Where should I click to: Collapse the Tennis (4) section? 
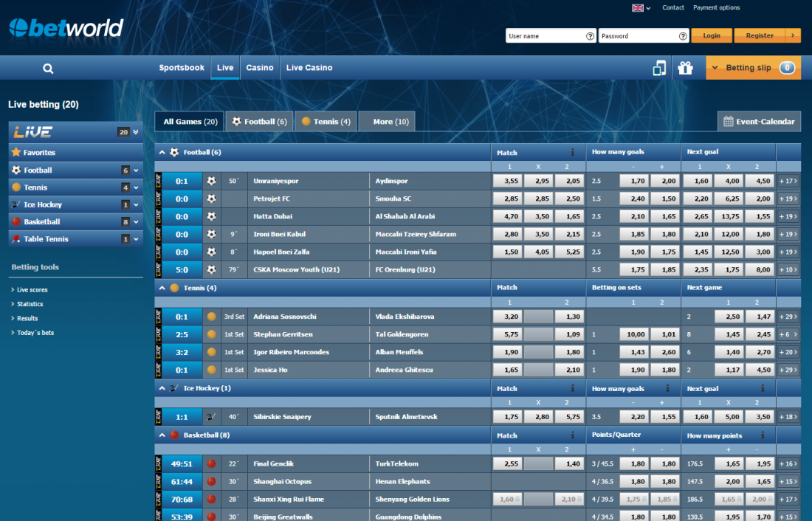pos(162,288)
